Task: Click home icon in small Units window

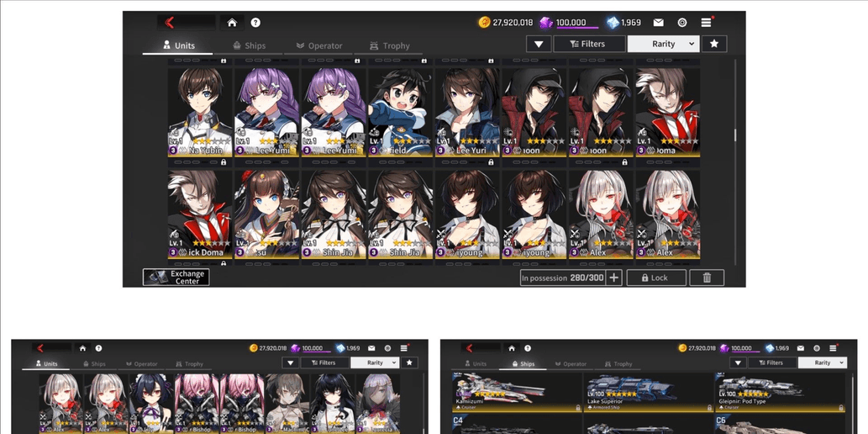Action: pyautogui.click(x=82, y=348)
